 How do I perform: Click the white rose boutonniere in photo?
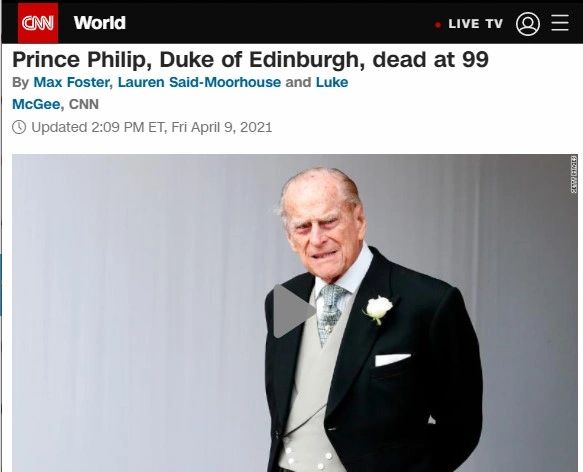(379, 308)
